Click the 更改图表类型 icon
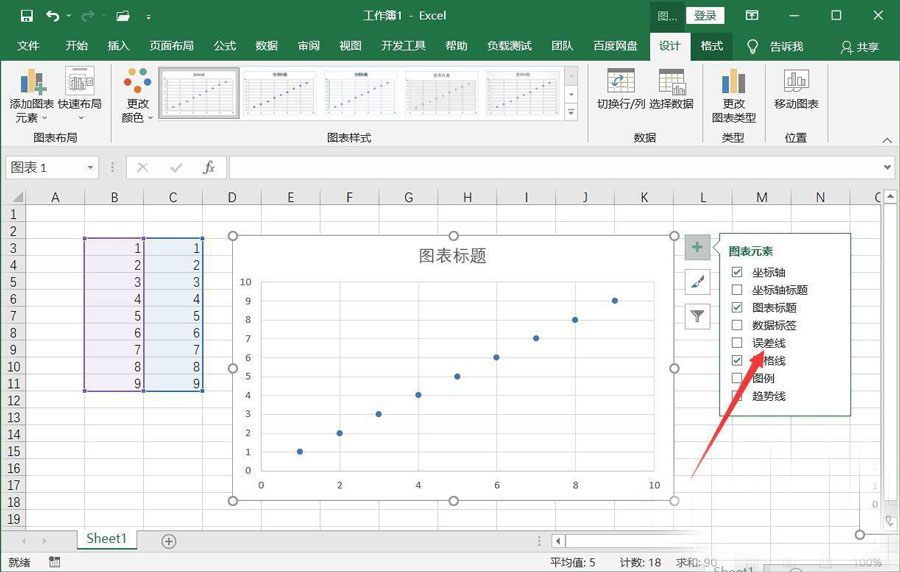Screen dimensions: 900x572 coord(733,83)
